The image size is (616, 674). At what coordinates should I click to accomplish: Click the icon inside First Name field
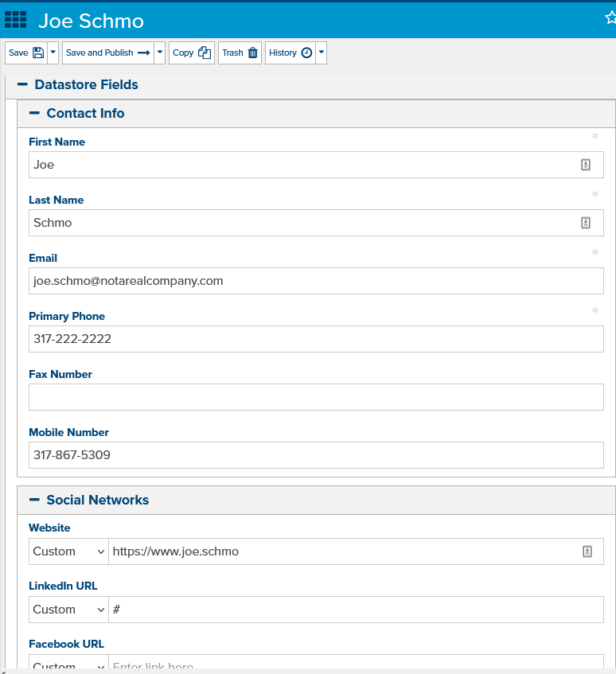(x=586, y=165)
